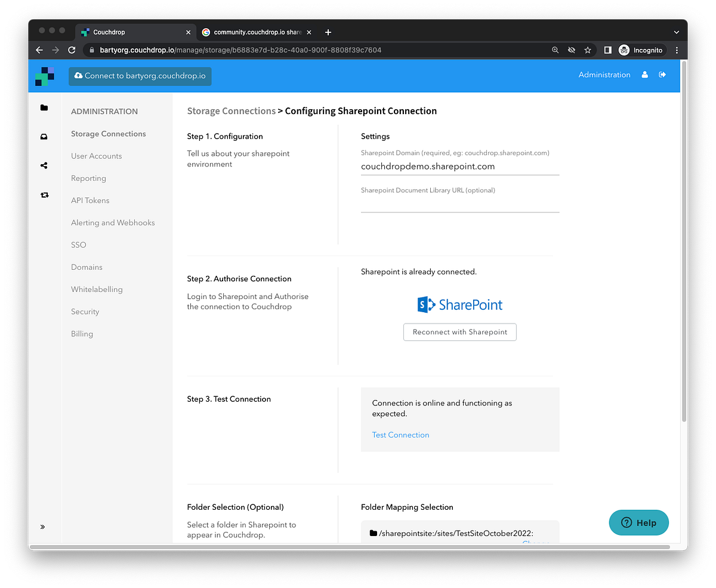Image resolution: width=716 pixels, height=588 pixels.
Task: Run Test Connection for the storage
Action: click(x=400, y=435)
